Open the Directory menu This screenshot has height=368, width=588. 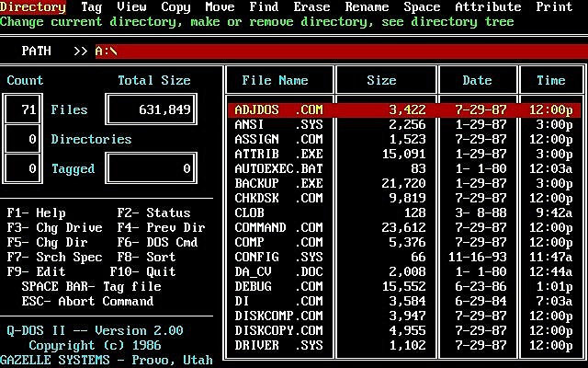(x=33, y=6)
